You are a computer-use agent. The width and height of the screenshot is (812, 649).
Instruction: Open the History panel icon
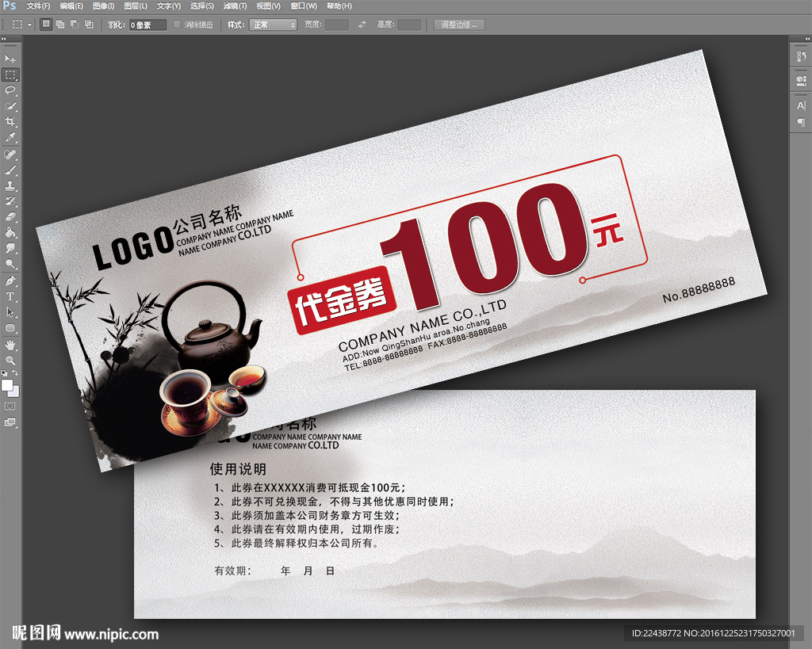tap(801, 56)
